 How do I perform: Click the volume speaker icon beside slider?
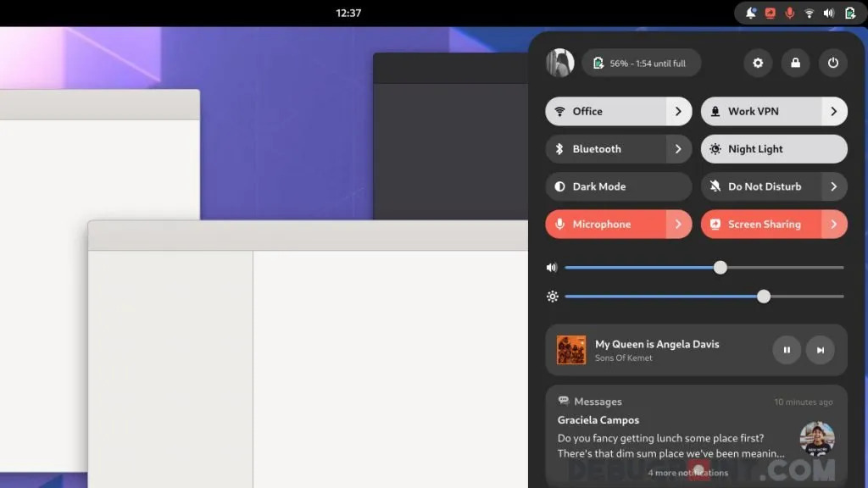click(x=553, y=268)
